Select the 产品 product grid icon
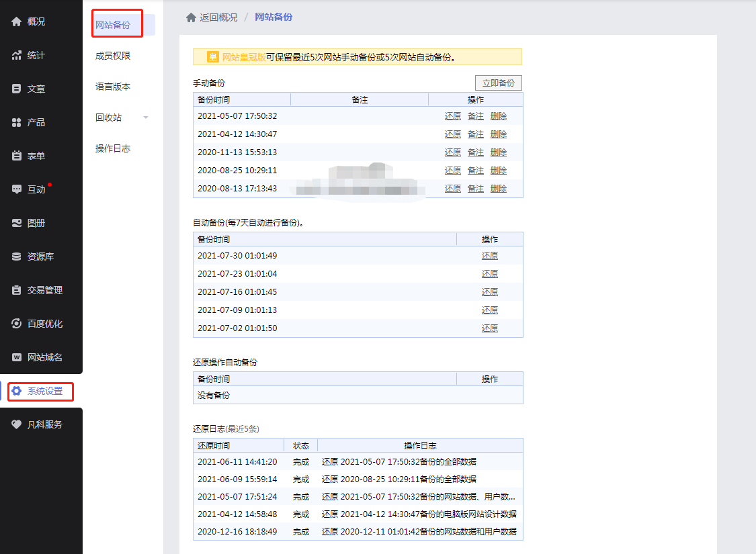This screenshot has width=756, height=554. (x=16, y=122)
